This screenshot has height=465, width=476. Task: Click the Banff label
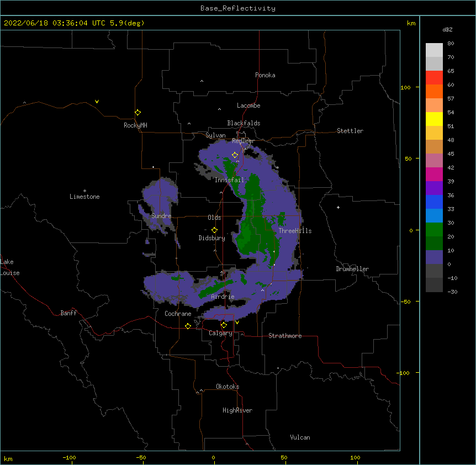[68, 313]
